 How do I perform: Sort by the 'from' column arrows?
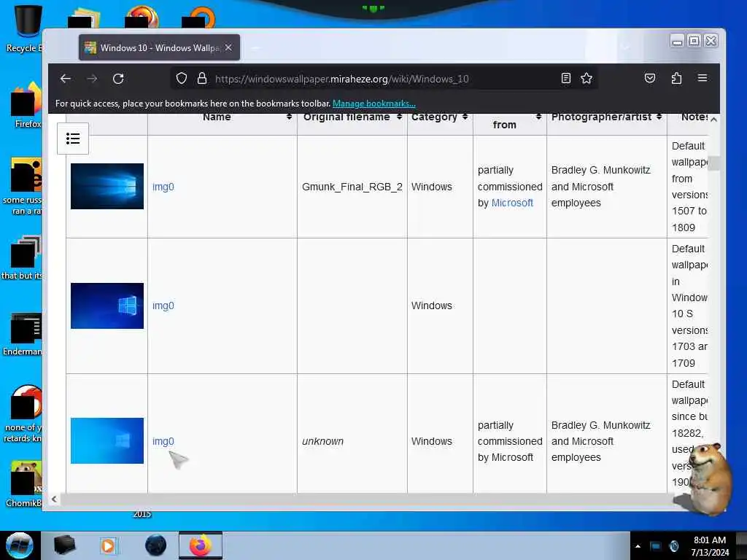pos(538,117)
